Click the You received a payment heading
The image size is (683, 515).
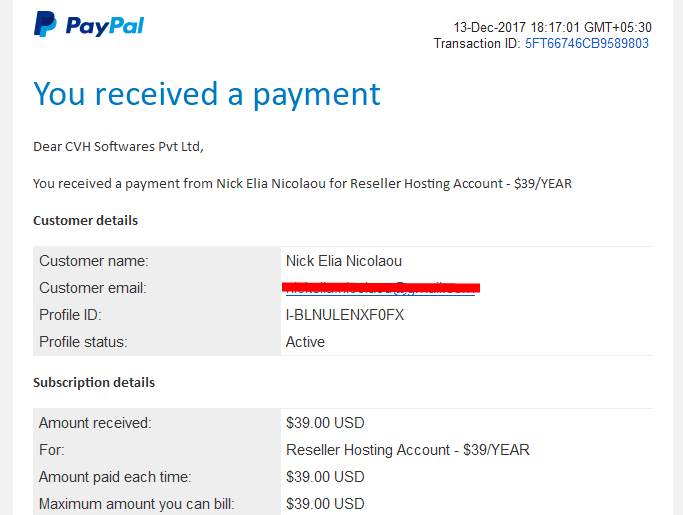[207, 94]
